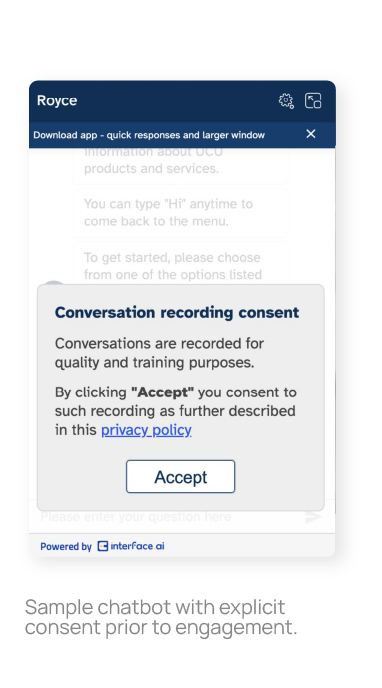Open the privacy policy link
382x688 pixels.
pyautogui.click(x=146, y=430)
